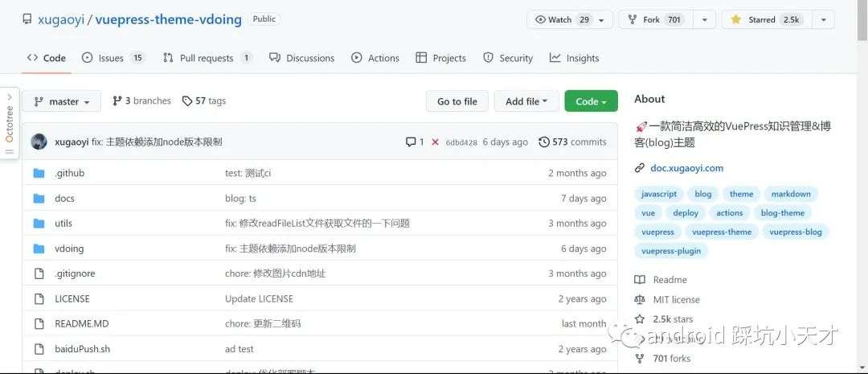Expand the Octotree sidebar
Image resolution: width=868 pixels, height=374 pixels.
coord(10,124)
